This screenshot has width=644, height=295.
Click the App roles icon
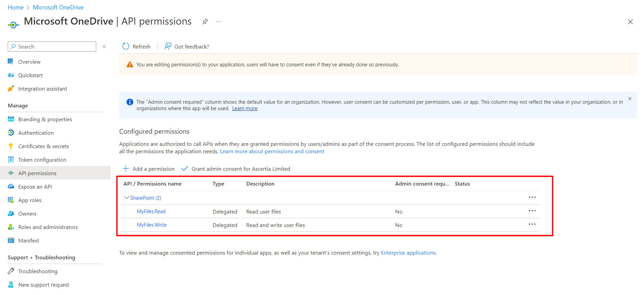click(x=11, y=200)
